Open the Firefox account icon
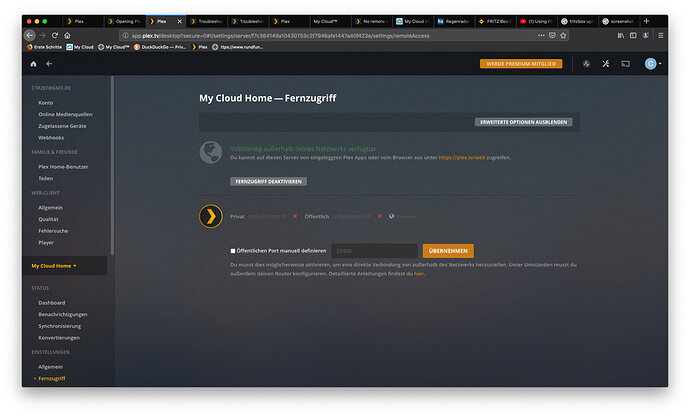This screenshot has height=416, width=690. 646,35
